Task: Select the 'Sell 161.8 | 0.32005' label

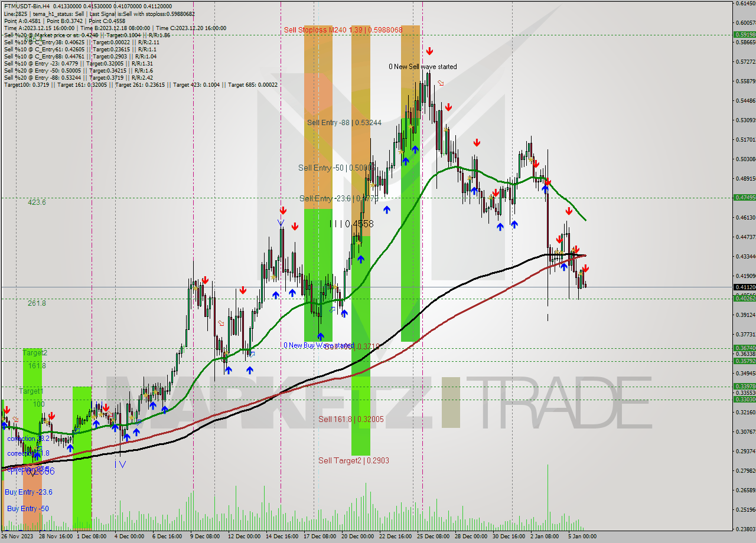Action: coord(351,419)
